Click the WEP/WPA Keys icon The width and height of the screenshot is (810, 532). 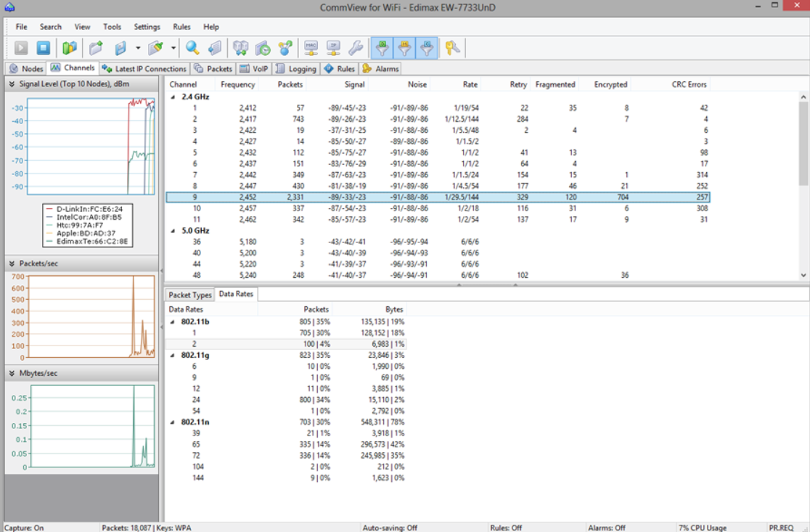pyautogui.click(x=453, y=48)
